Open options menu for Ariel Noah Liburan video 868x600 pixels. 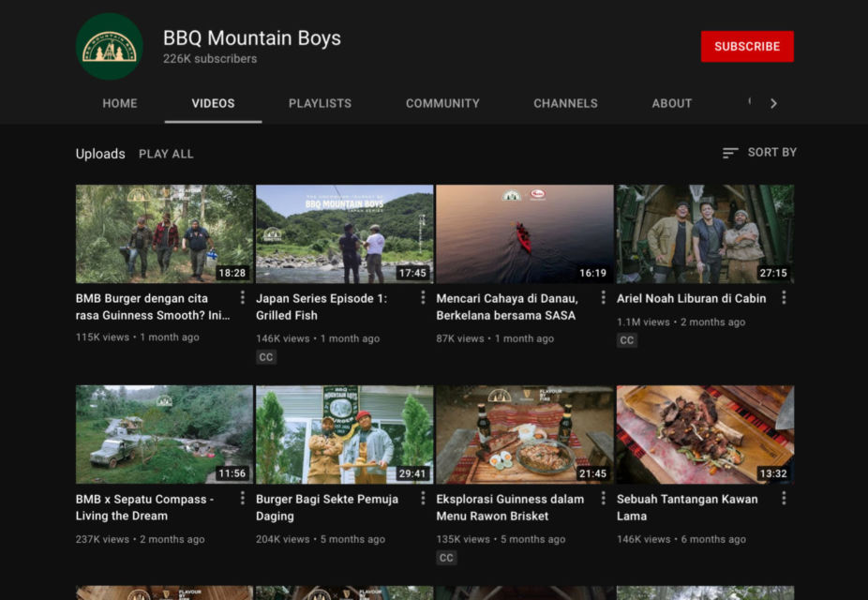pos(784,298)
